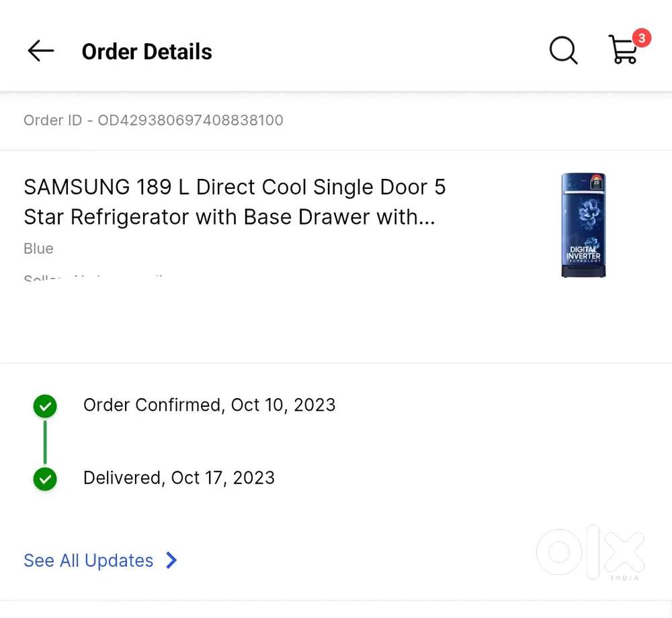Click the partially hidden seller line

tap(94, 277)
